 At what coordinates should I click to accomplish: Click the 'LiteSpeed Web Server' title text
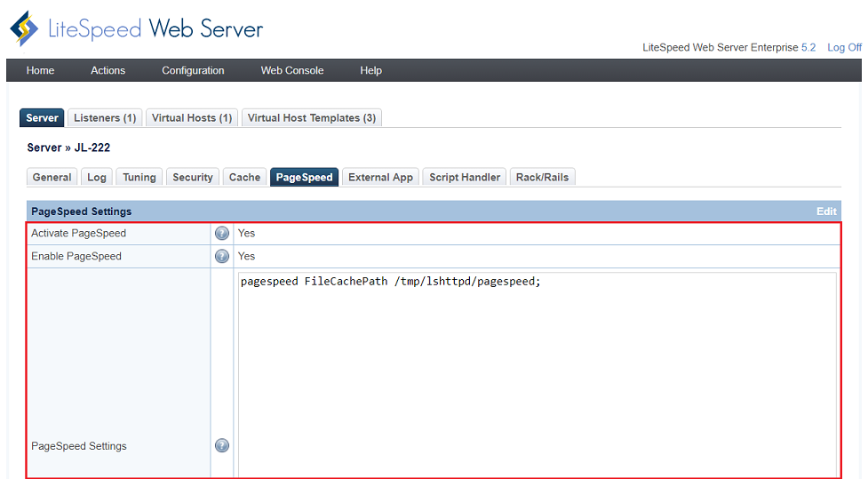(155, 28)
